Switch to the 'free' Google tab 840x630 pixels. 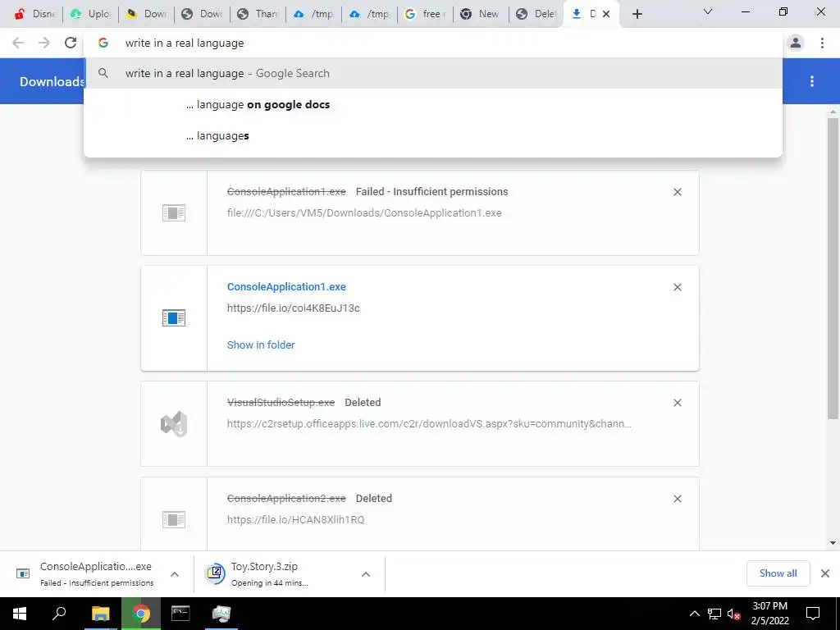coord(425,15)
